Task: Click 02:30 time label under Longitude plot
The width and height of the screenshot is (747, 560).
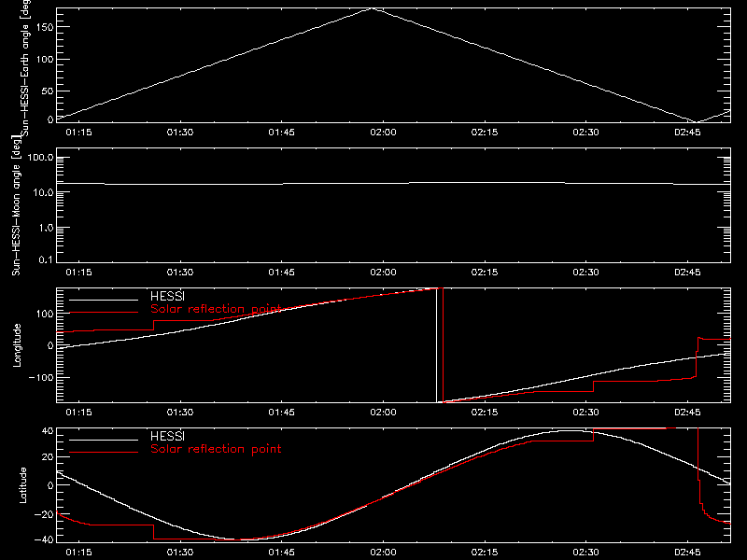Action: coord(586,413)
